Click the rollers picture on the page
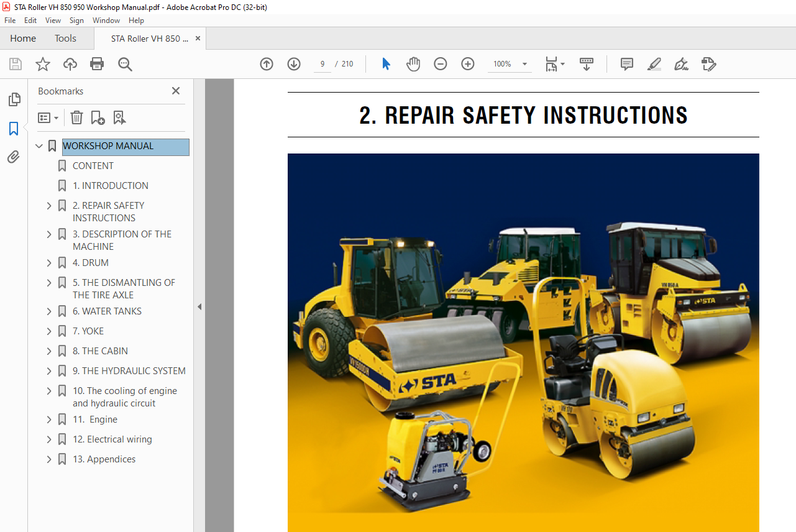Image resolution: width=796 pixels, height=532 pixels. pos(523,342)
